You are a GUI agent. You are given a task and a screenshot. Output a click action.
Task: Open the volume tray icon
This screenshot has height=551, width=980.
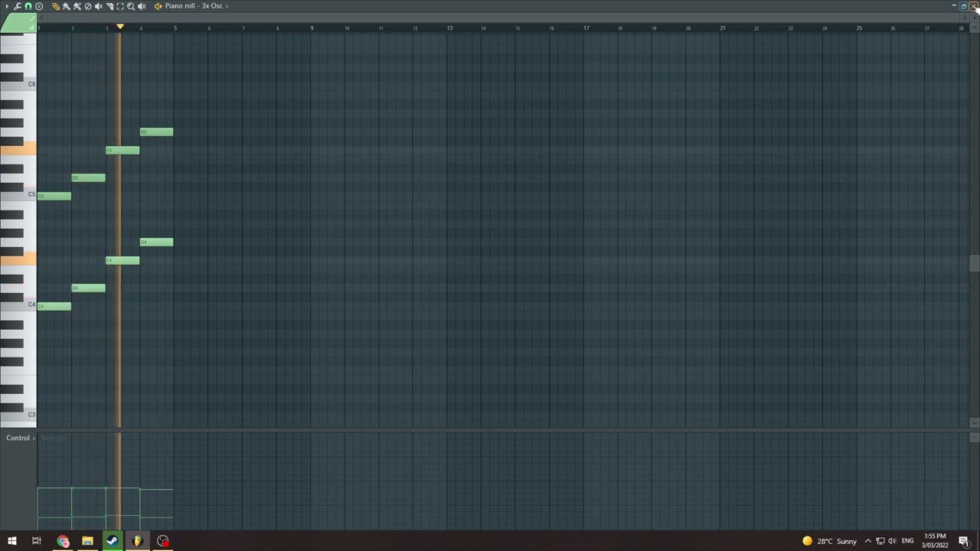(892, 541)
